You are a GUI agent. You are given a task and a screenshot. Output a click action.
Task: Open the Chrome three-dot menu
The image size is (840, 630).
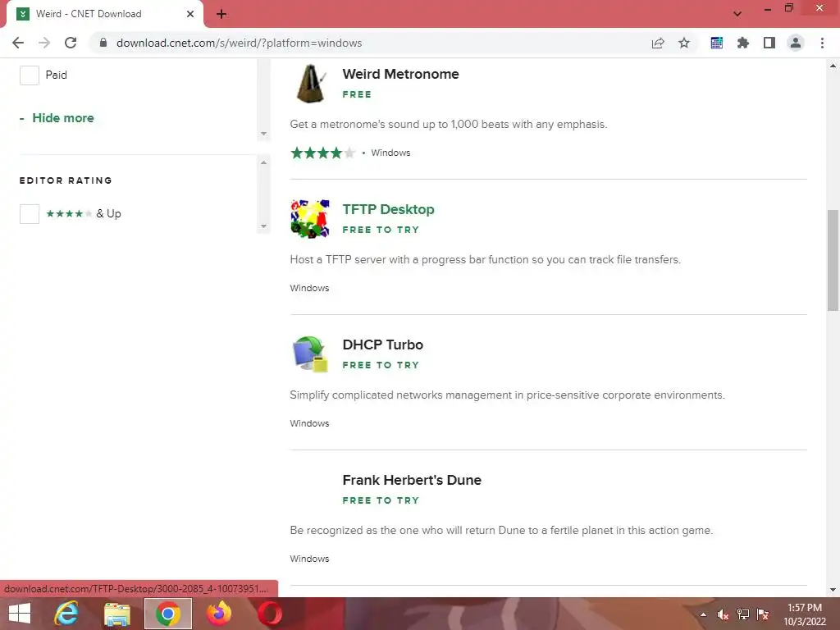pos(822,43)
